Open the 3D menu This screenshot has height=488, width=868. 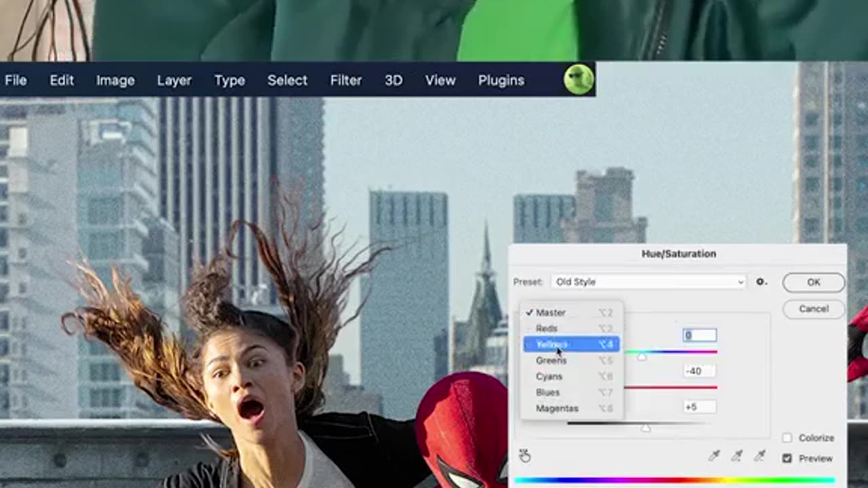(x=393, y=80)
